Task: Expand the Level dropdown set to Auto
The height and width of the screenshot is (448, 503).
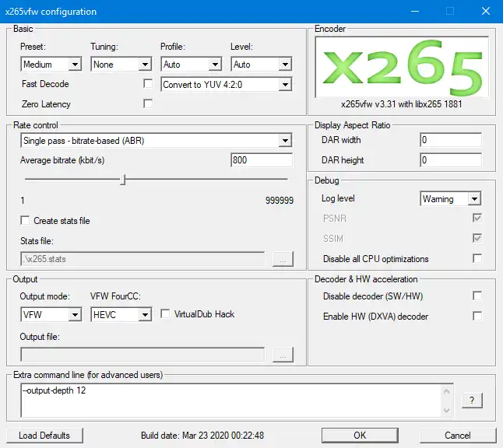Action: (x=261, y=64)
